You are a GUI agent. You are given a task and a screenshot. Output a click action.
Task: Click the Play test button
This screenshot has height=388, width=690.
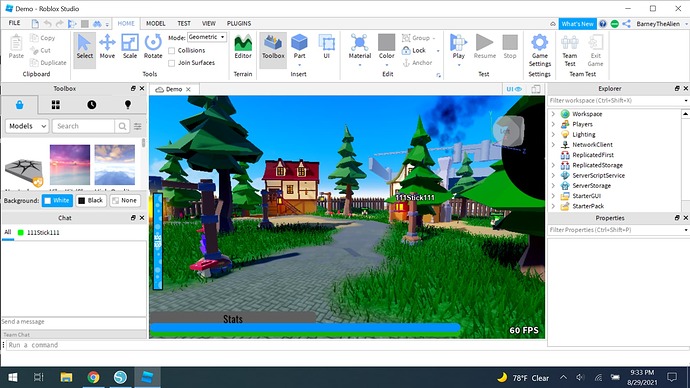(x=458, y=47)
